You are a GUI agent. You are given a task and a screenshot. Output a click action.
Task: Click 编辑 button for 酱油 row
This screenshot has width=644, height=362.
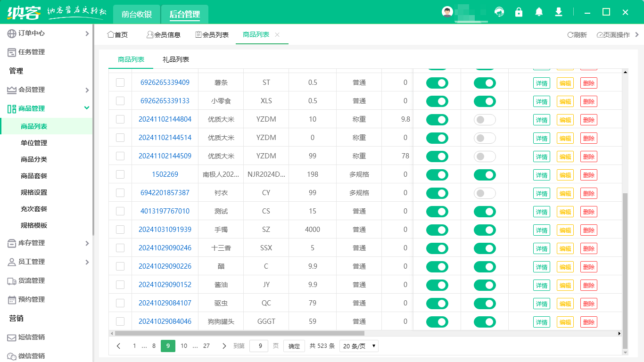tap(565, 285)
